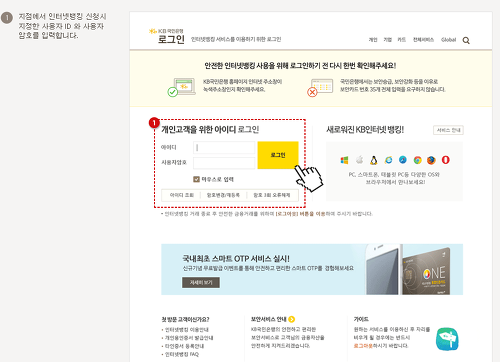Click the 새로워진 KB인터넷 뱅킹! heading
The width and height of the screenshot is (500, 362).
pos(365,130)
